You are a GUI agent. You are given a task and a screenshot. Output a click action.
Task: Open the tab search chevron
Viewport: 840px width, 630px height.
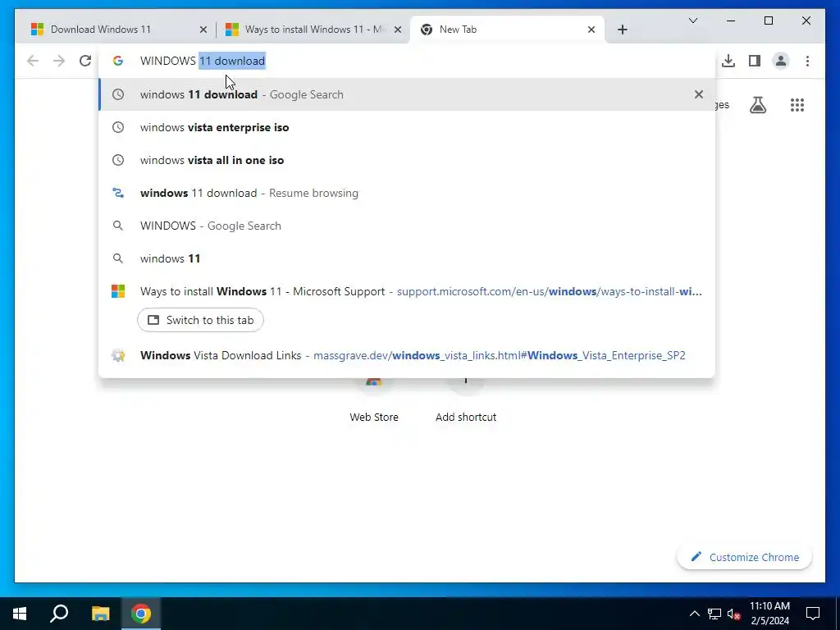pos(692,21)
